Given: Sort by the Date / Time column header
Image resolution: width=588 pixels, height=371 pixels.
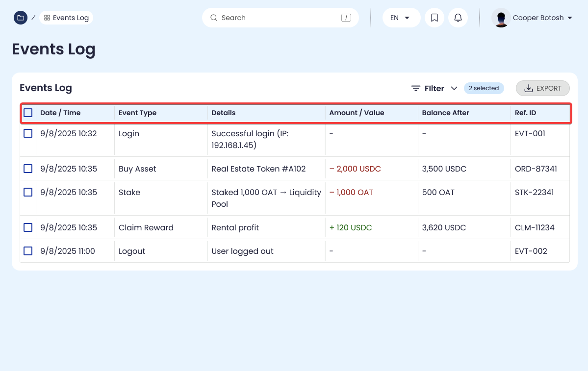Looking at the screenshot, I should (60, 113).
